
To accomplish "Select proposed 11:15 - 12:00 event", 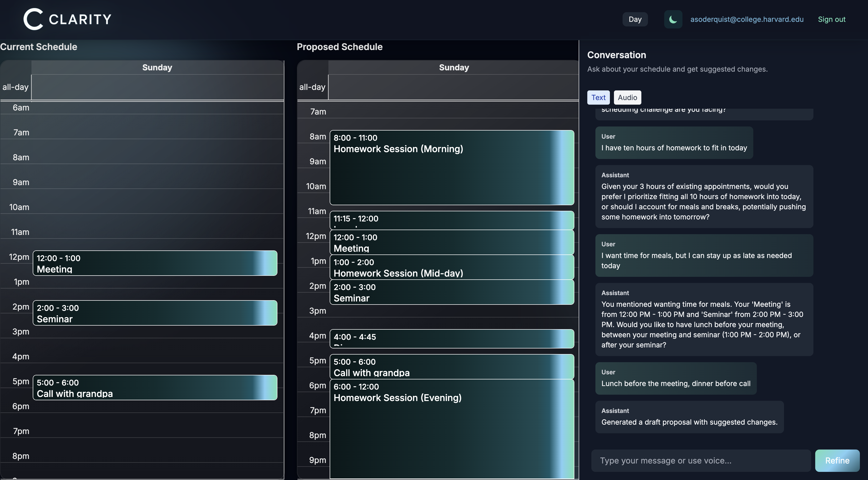I will pyautogui.click(x=452, y=220).
